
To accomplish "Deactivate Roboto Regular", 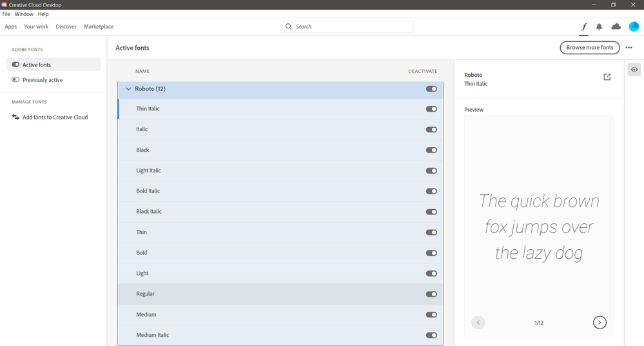I will point(431,294).
